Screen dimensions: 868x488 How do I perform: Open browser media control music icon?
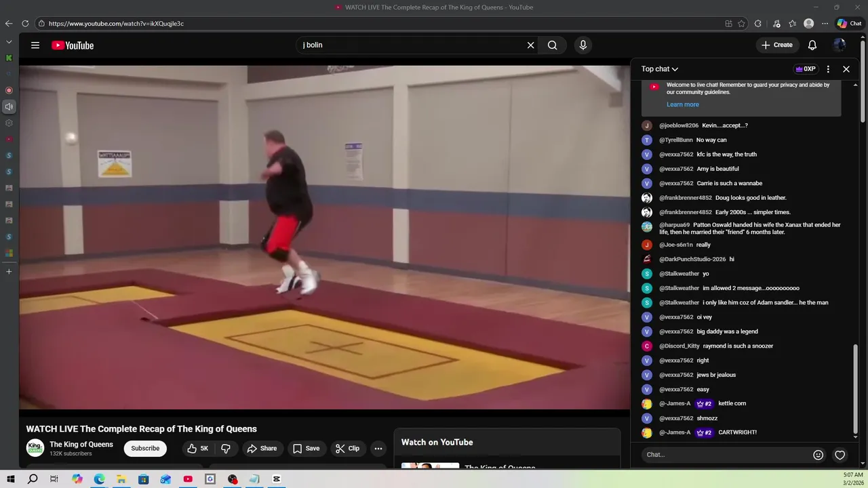[x=776, y=23]
